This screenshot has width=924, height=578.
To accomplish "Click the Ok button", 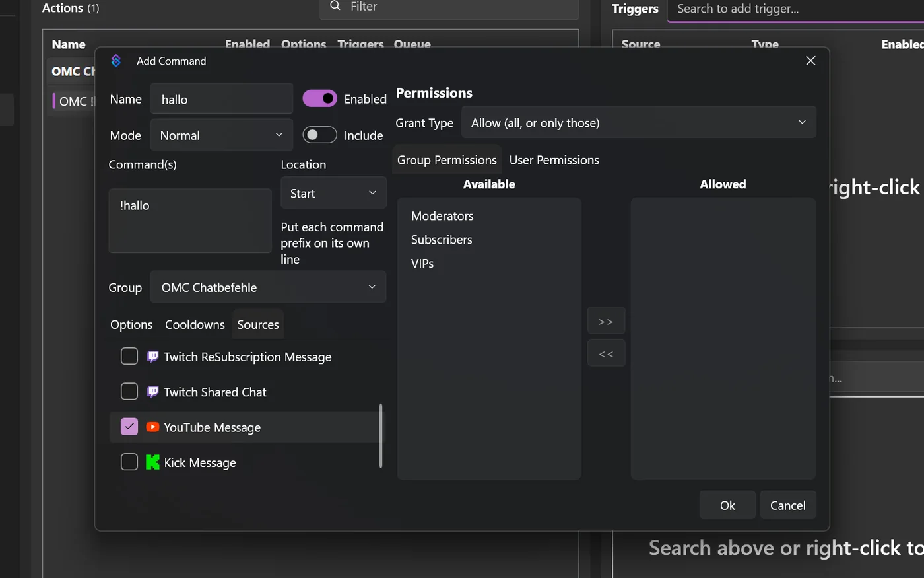I will [x=727, y=505].
